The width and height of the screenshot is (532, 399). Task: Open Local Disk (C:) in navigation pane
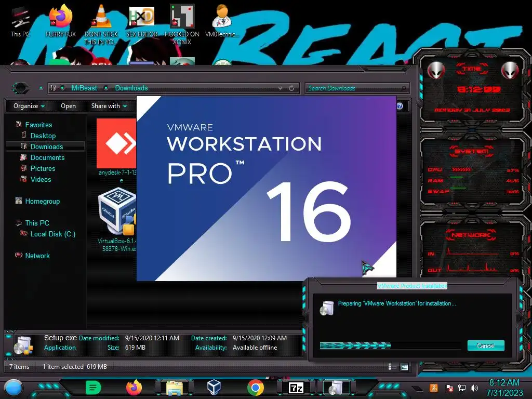click(52, 234)
